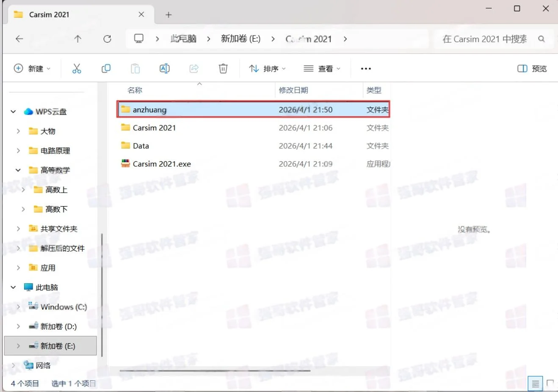This screenshot has width=558, height=392.
Task: Click the Delete trash icon
Action: coord(223,68)
